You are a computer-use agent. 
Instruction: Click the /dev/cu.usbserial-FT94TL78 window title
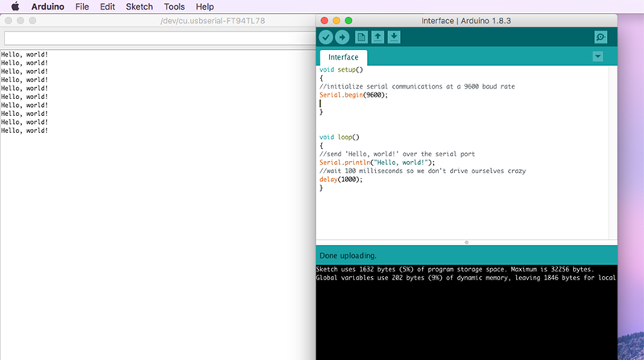(213, 21)
